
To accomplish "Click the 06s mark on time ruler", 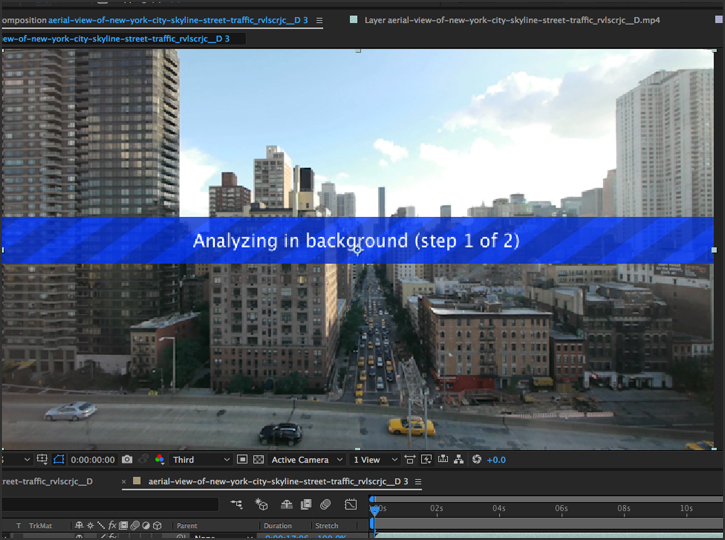I will click(x=561, y=508).
